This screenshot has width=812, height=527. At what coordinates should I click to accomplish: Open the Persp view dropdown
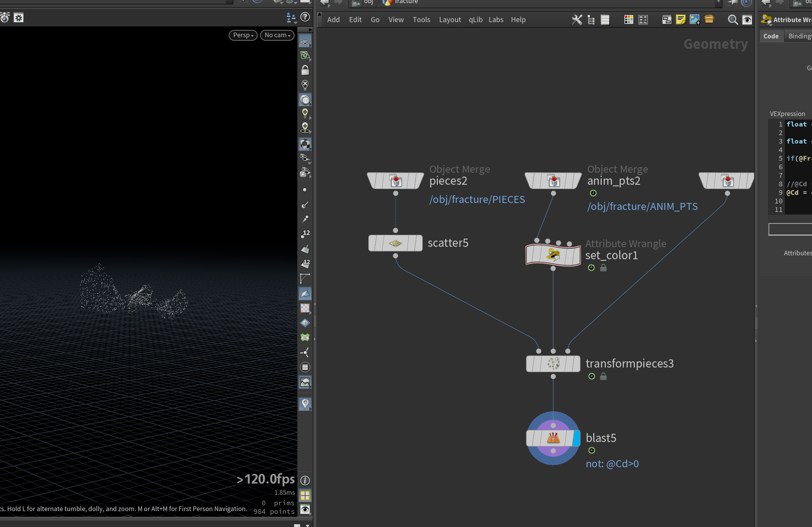click(x=243, y=35)
